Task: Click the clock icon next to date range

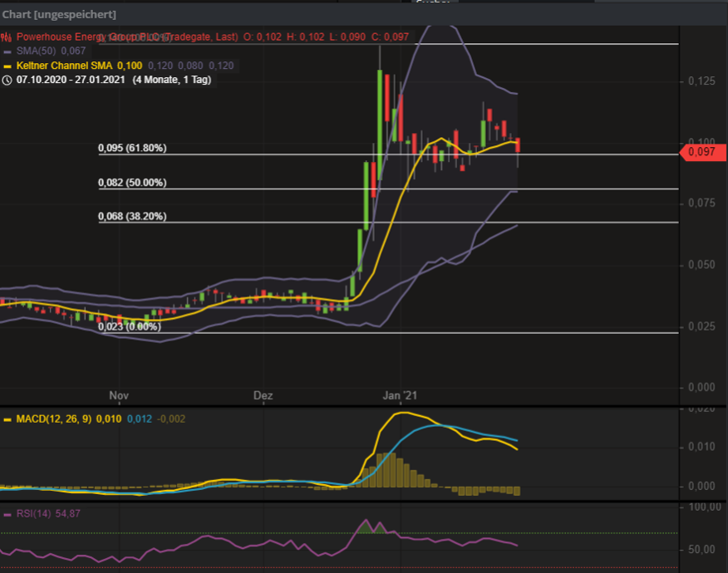Action: click(7, 80)
